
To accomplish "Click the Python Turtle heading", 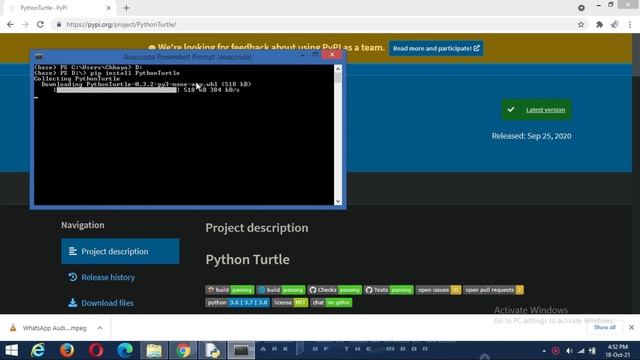I will 247,260.
